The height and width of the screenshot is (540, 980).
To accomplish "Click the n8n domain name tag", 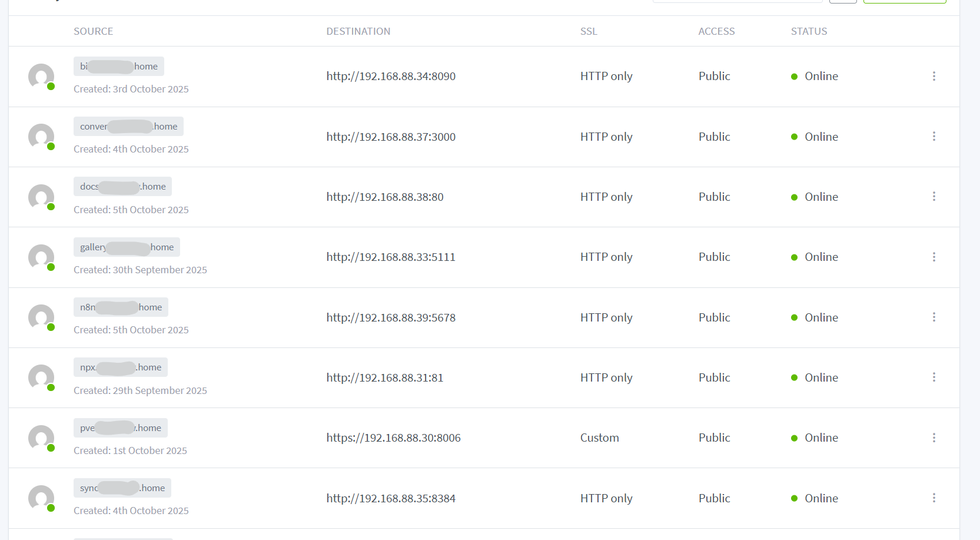I will coord(121,307).
